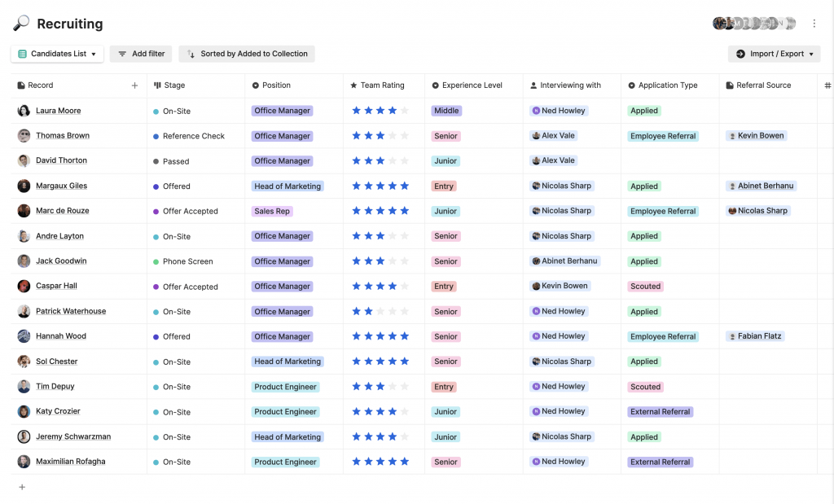Click the Add filter button
This screenshot has height=504, width=834.
(x=141, y=54)
